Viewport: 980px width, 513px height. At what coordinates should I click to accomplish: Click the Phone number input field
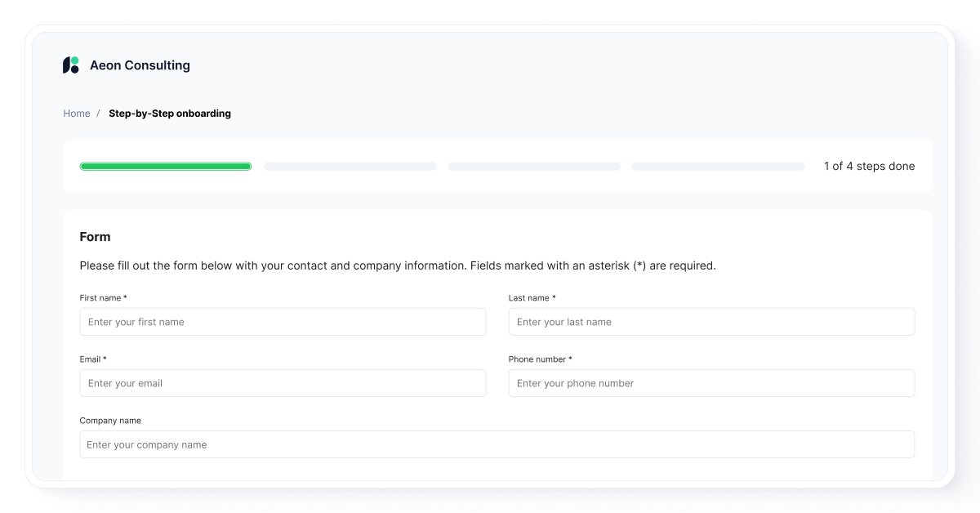[x=711, y=383]
